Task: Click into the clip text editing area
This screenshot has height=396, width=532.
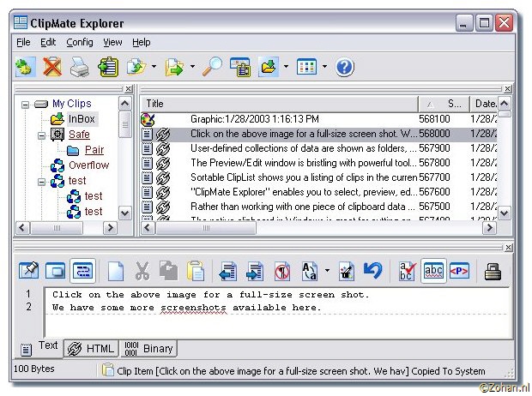Action: coord(277,313)
